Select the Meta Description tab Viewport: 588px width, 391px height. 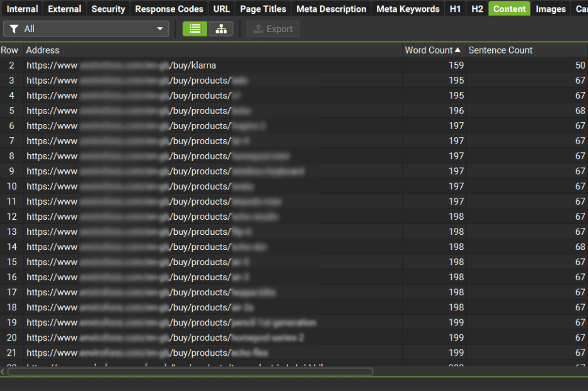tap(331, 8)
